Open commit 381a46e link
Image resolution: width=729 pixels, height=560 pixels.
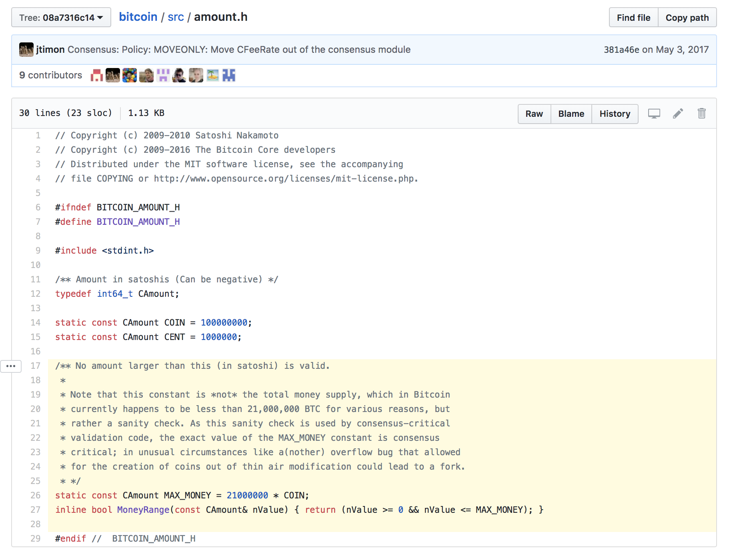pos(621,50)
